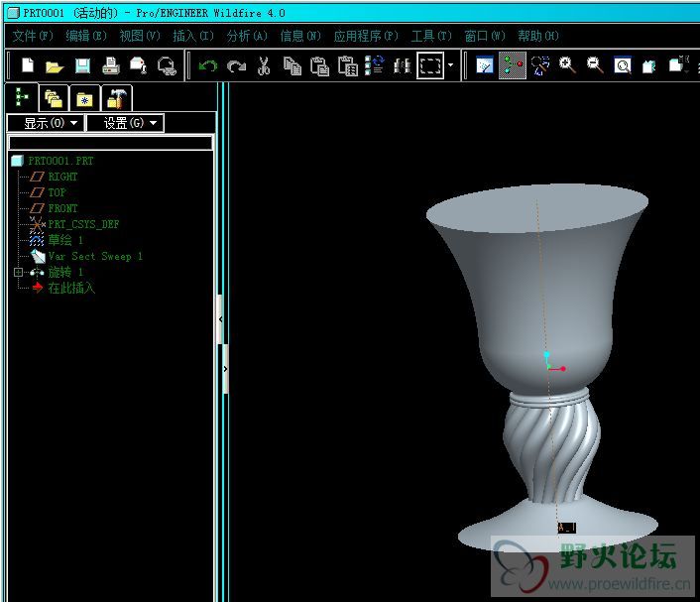The image size is (700, 602).
Task: Click the Repaint screen icon
Action: (x=485, y=65)
